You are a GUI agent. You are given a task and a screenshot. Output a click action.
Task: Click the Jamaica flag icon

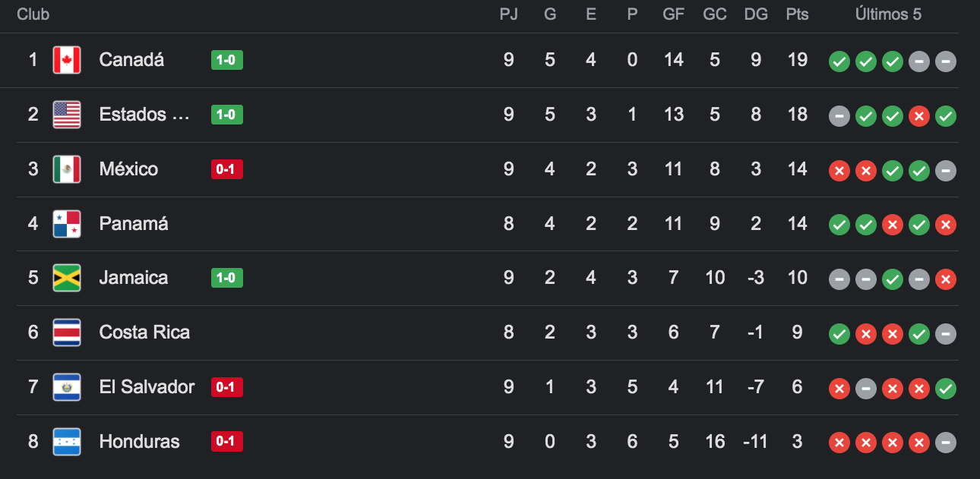click(67, 278)
